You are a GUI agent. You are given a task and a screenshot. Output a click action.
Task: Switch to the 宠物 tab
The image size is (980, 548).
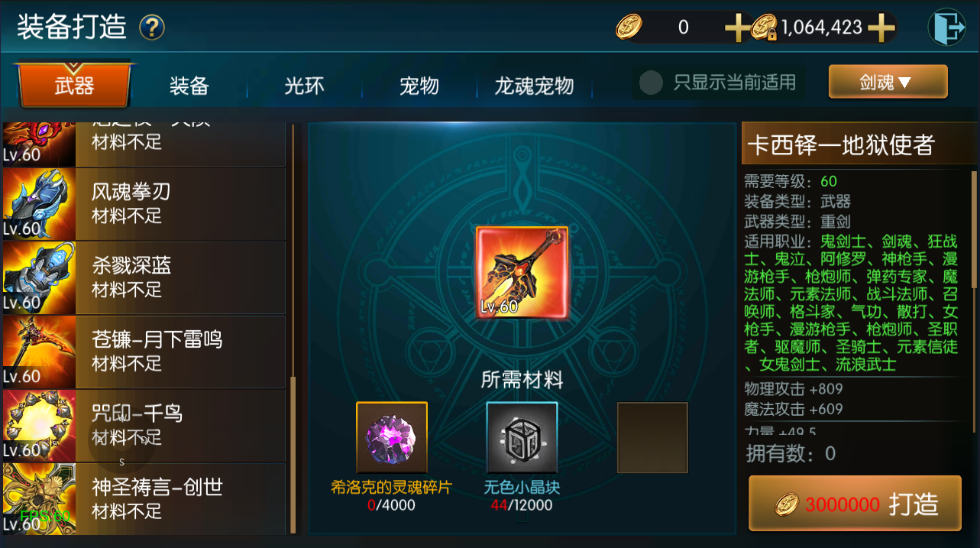[419, 86]
